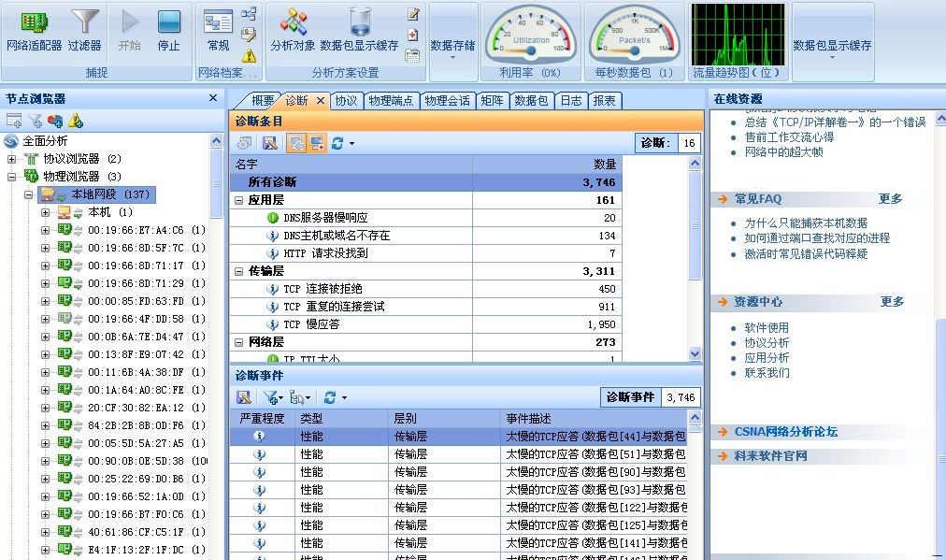946x560 pixels.
Task: Expand the 协议浏览器 tree node
Action: (x=12, y=159)
